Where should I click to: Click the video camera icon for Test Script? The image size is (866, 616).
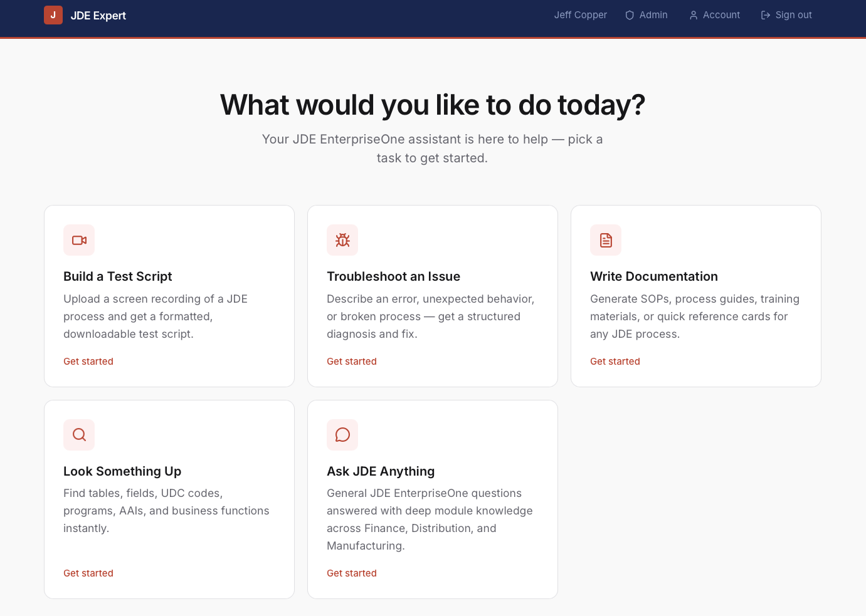79,240
